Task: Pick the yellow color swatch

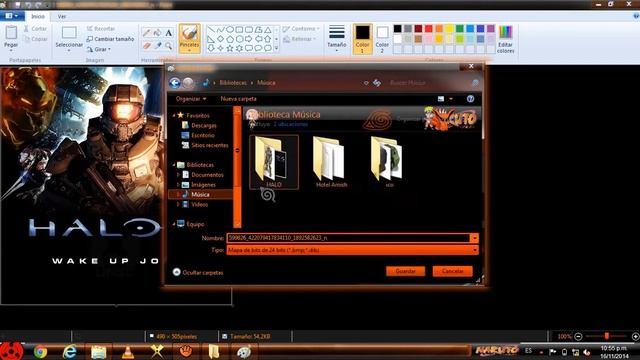Action: [x=449, y=29]
